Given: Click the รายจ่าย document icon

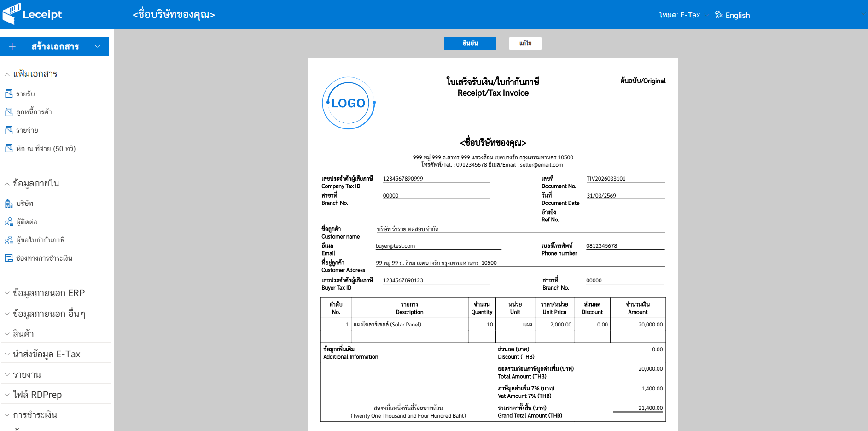Looking at the screenshot, I should tap(9, 130).
